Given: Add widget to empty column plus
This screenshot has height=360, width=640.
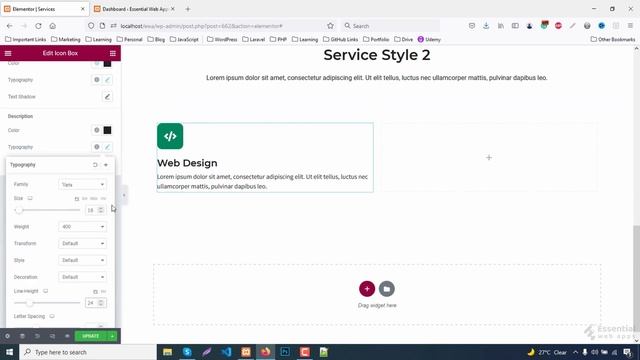Looking at the screenshot, I should [489, 158].
